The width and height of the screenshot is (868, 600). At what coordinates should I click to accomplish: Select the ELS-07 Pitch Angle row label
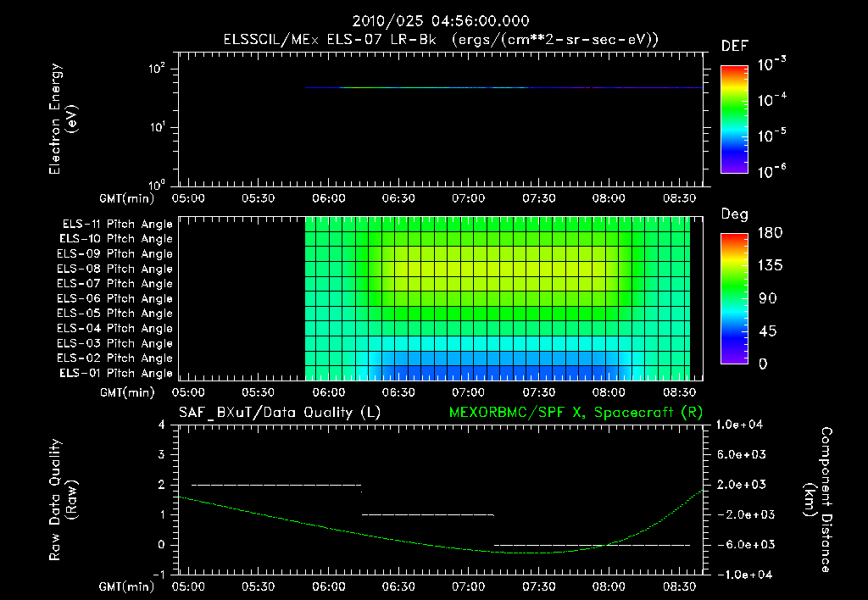[x=114, y=283]
